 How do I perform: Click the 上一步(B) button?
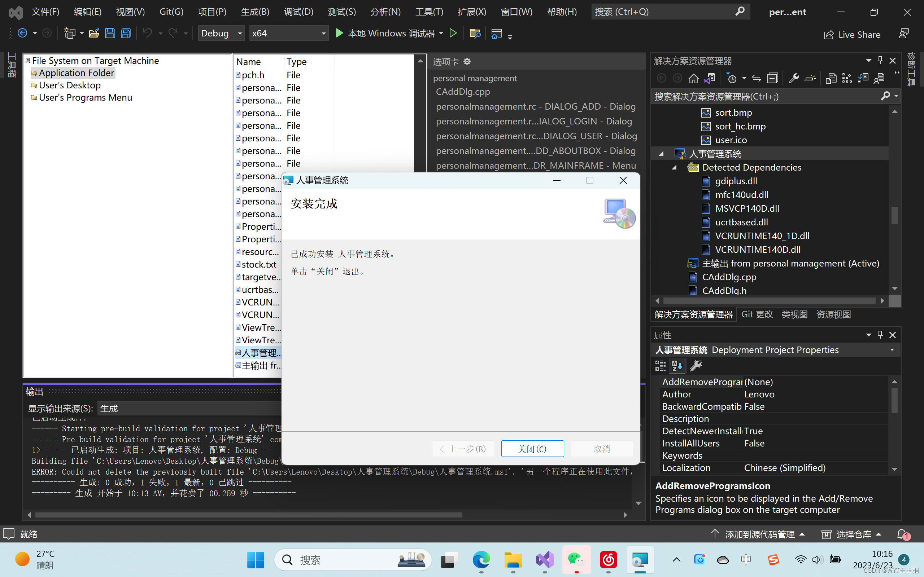point(463,448)
